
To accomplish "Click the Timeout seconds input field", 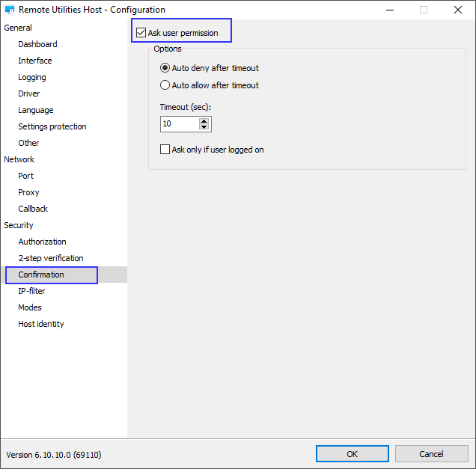I will (x=179, y=124).
